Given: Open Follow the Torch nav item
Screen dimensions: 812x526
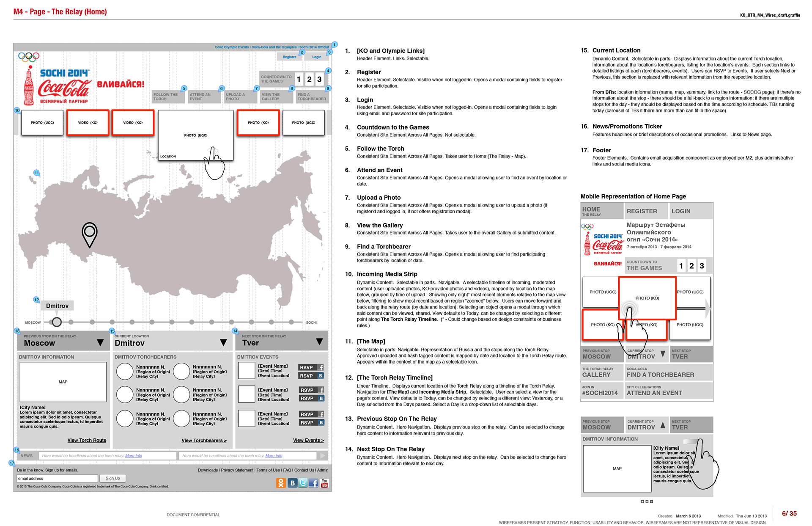Looking at the screenshot, I should [x=169, y=97].
